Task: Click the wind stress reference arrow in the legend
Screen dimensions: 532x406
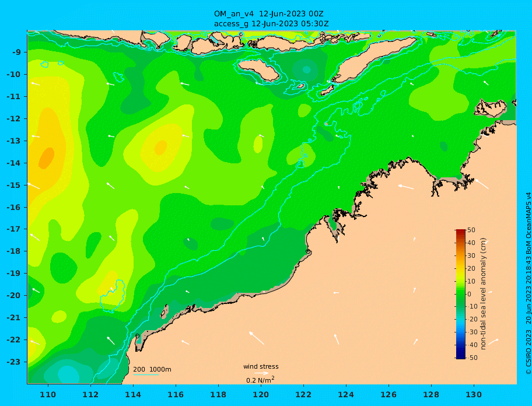Action: point(261,373)
